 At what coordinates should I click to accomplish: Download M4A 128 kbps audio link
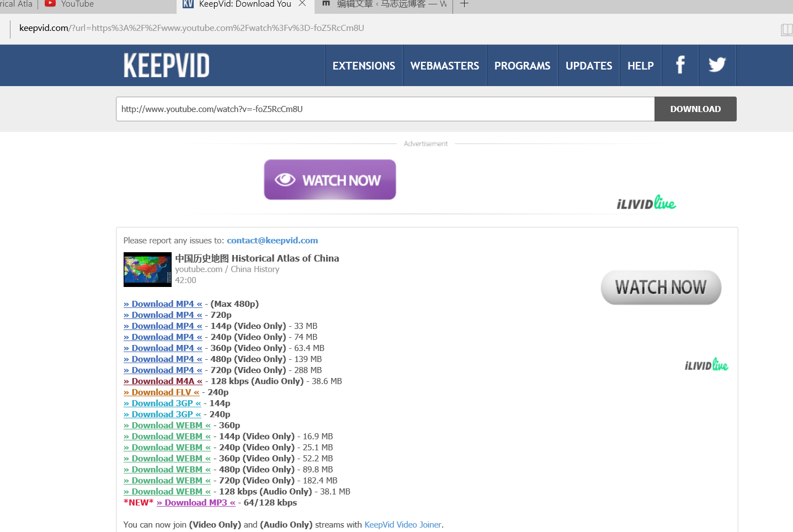click(163, 381)
